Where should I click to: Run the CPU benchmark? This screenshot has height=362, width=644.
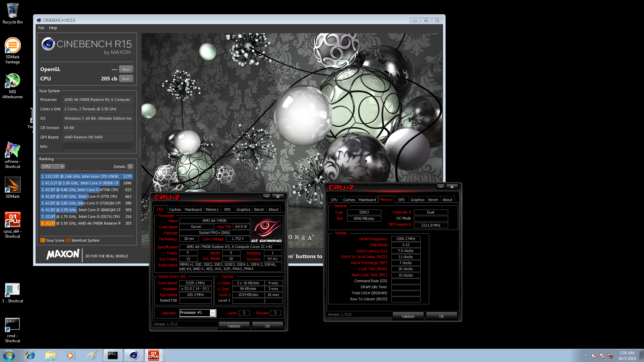pos(126,79)
